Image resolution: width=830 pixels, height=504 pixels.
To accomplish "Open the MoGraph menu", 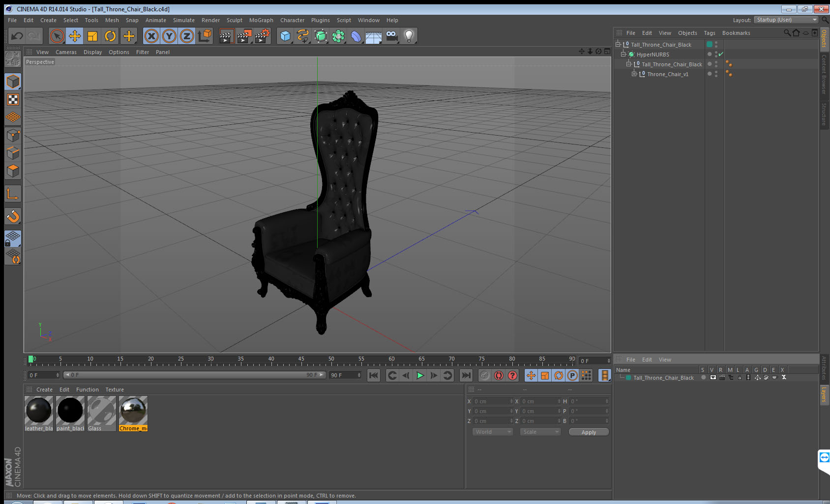I will point(261,20).
